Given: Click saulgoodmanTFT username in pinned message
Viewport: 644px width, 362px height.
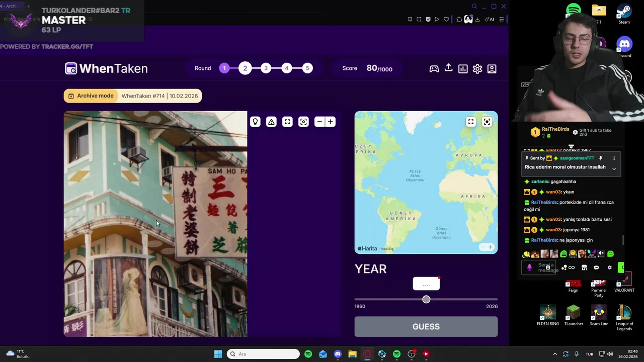Looking at the screenshot, I should (577, 158).
